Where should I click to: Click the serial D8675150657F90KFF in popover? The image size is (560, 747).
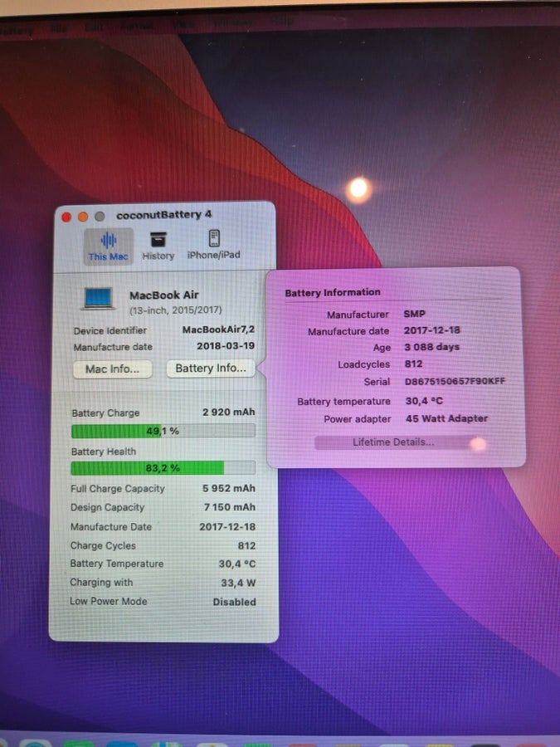click(x=455, y=381)
